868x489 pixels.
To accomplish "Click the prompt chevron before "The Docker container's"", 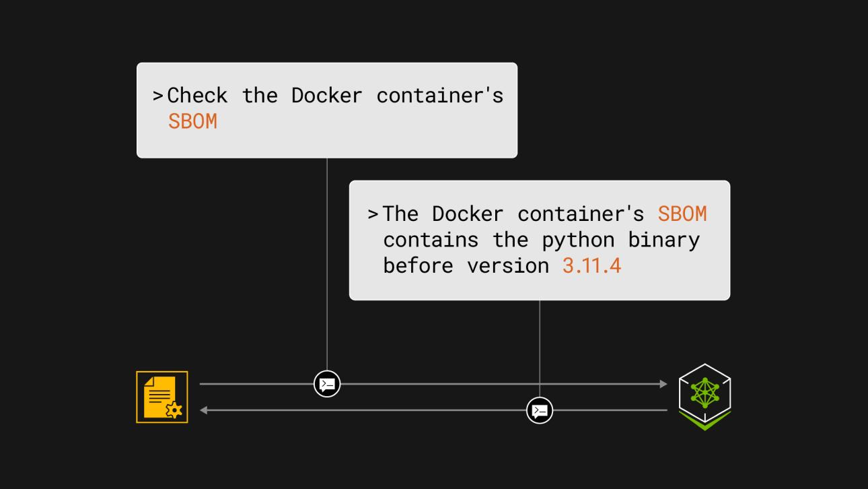I will (x=373, y=214).
